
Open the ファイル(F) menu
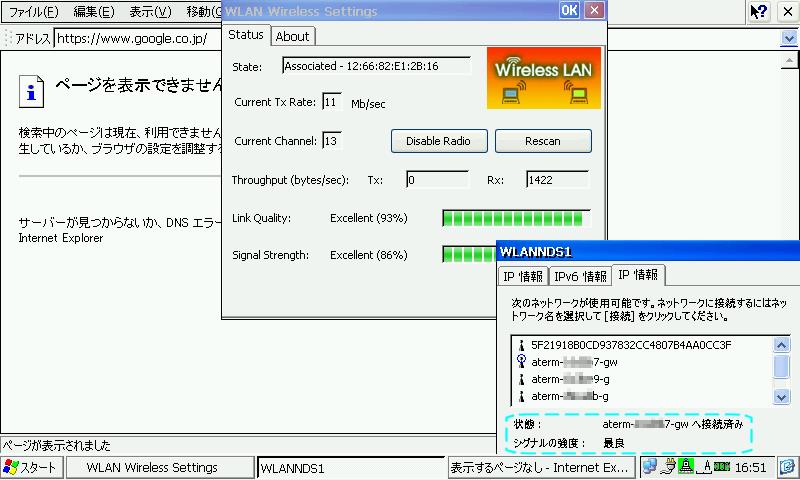tap(34, 11)
